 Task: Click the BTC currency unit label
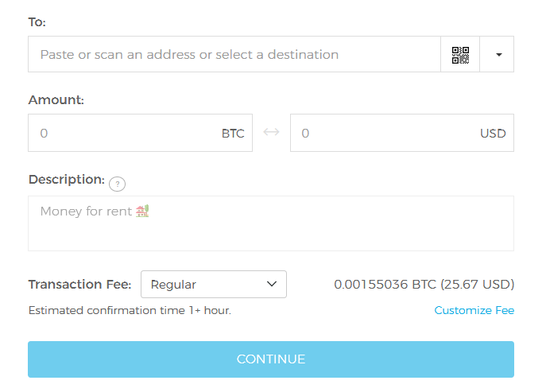click(233, 134)
